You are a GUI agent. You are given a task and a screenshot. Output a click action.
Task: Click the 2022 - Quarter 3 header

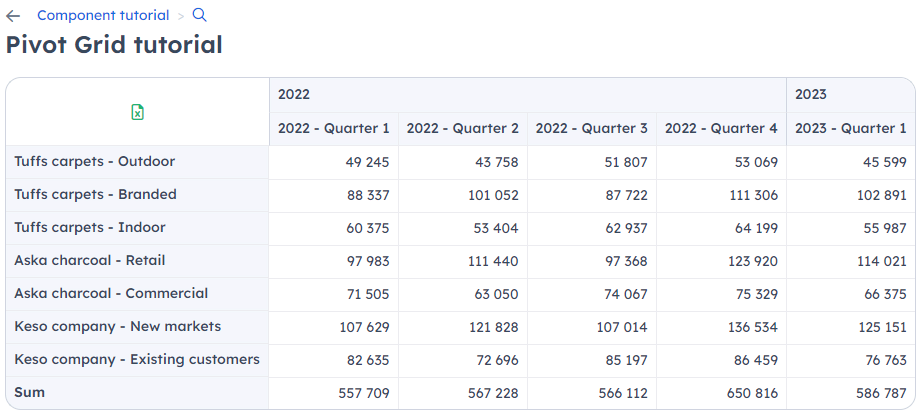pos(592,128)
